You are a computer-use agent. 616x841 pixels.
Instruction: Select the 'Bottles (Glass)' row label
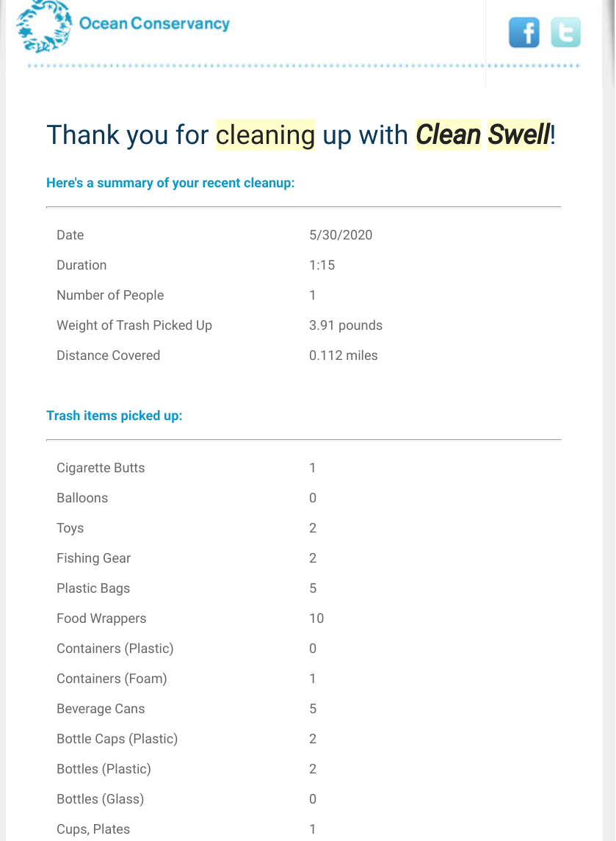(x=100, y=799)
